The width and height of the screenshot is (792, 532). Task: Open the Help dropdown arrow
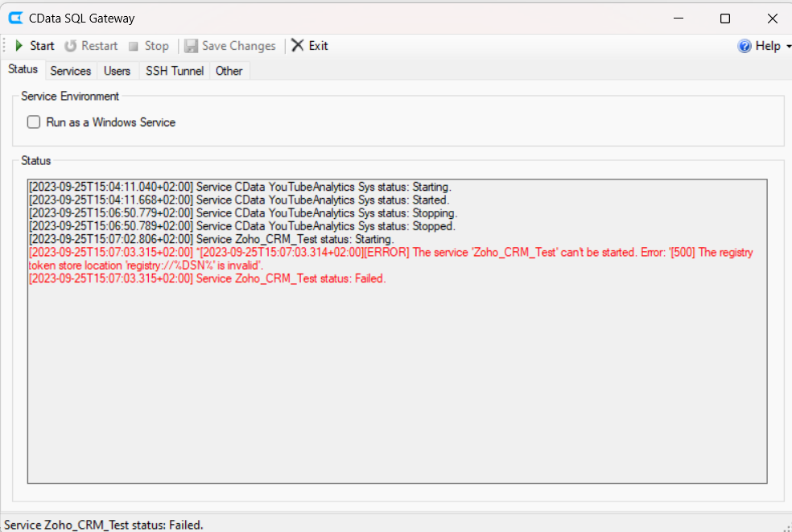(789, 47)
